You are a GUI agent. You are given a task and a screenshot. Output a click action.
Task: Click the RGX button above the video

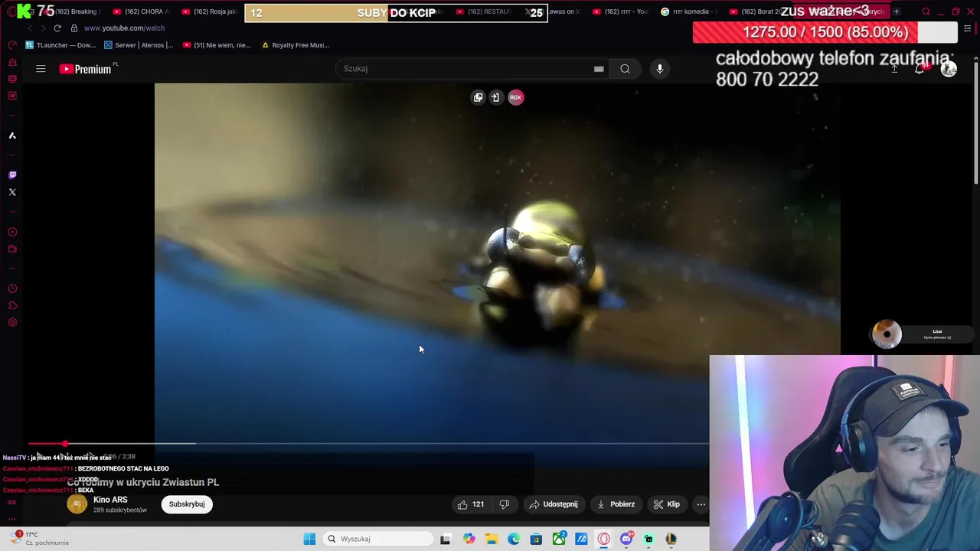pos(516,97)
